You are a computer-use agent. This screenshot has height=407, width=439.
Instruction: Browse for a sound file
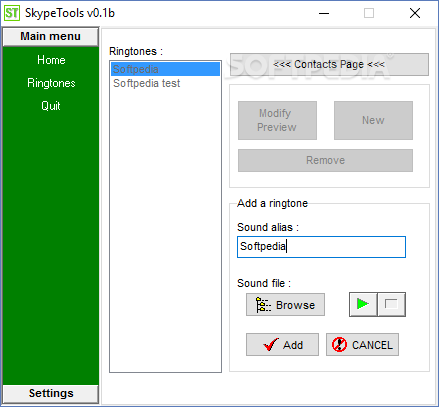[x=285, y=305]
